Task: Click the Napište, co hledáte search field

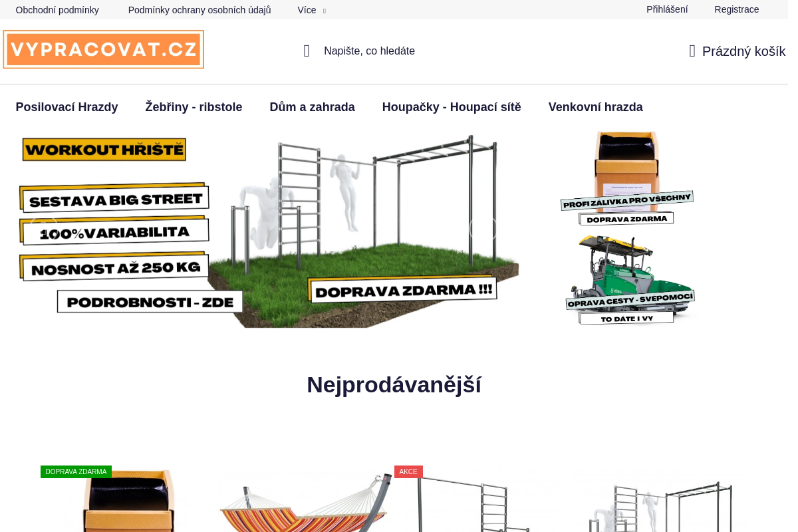Action: [369, 51]
